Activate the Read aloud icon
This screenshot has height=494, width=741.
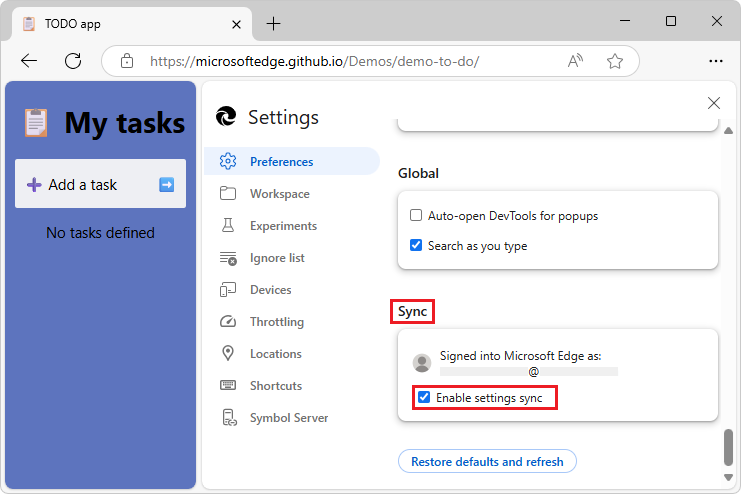pyautogui.click(x=575, y=61)
